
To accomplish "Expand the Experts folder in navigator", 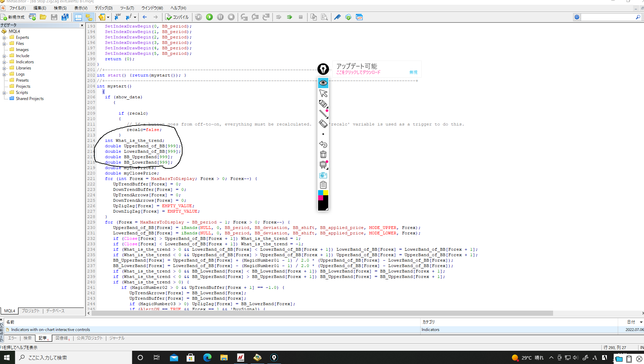I will coord(4,37).
